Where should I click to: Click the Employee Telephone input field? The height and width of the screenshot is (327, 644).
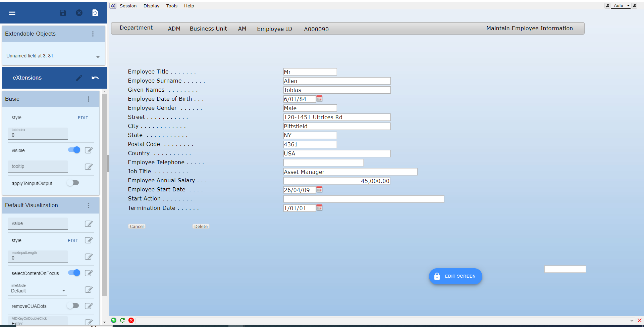[x=323, y=163]
